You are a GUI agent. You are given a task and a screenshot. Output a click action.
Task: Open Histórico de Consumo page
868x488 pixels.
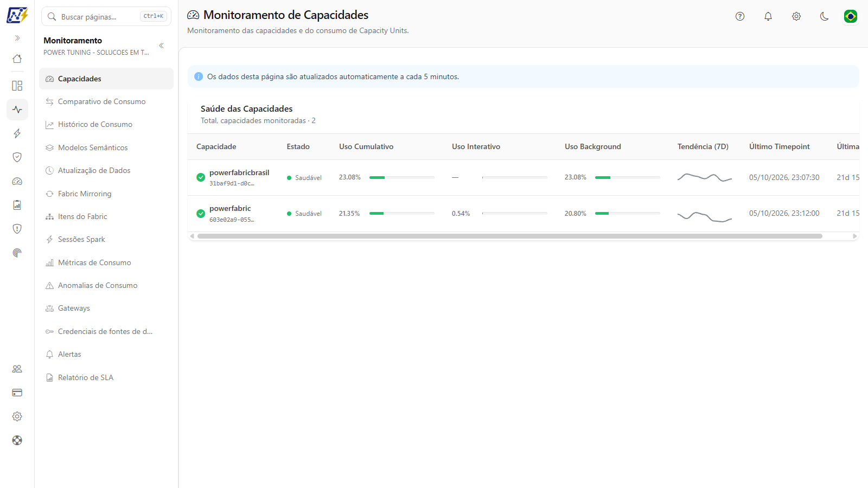click(106, 124)
